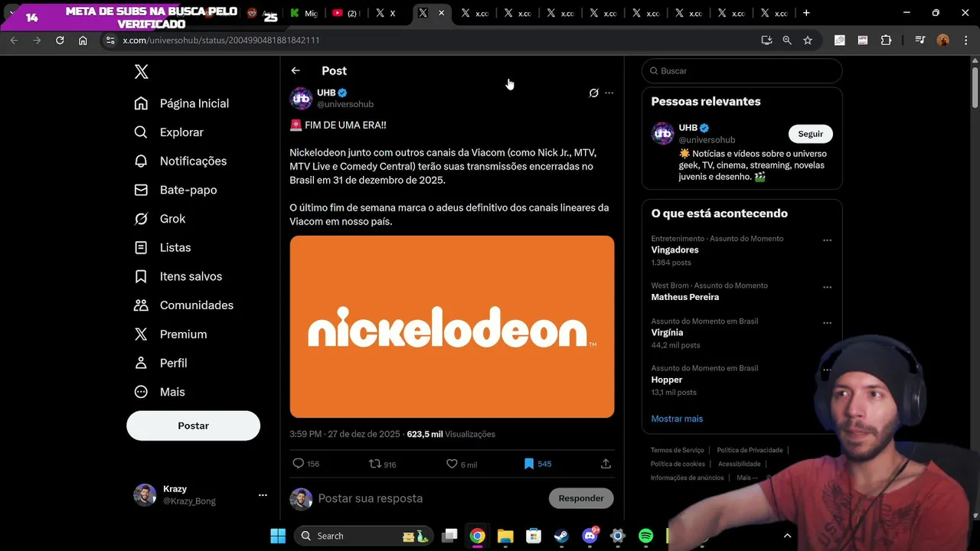Open the Vingadores trending topic
Image resolution: width=980 pixels, height=551 pixels.
point(675,249)
